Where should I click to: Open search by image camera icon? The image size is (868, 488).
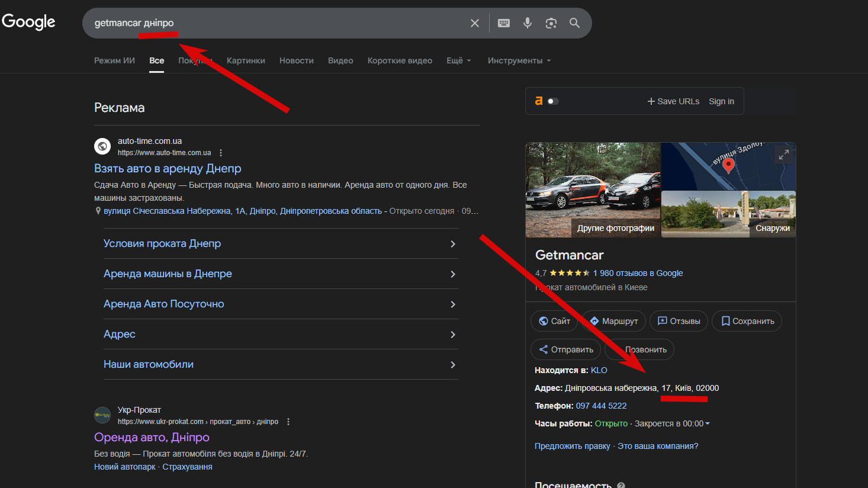tap(551, 23)
